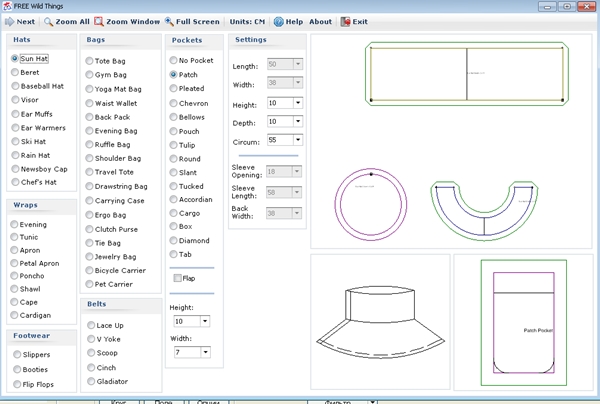Select the Beret hat radio button
Screen dimensions: 600x404
[x=15, y=73]
